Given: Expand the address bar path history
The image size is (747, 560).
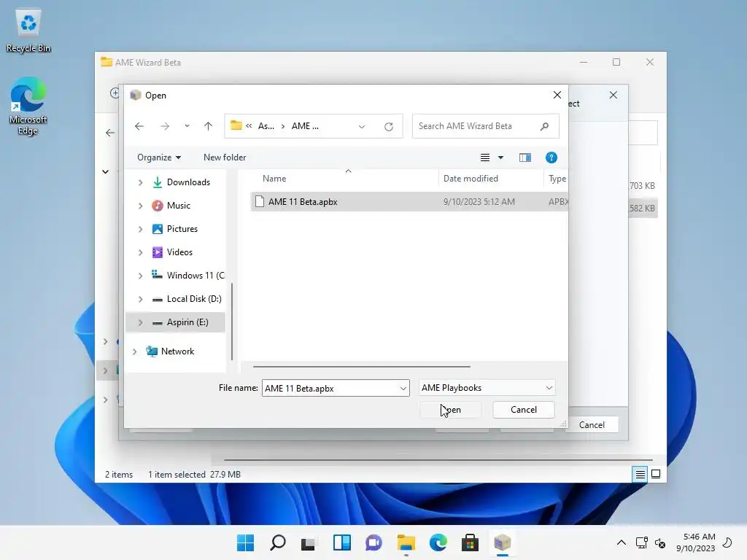Looking at the screenshot, I should tap(362, 127).
